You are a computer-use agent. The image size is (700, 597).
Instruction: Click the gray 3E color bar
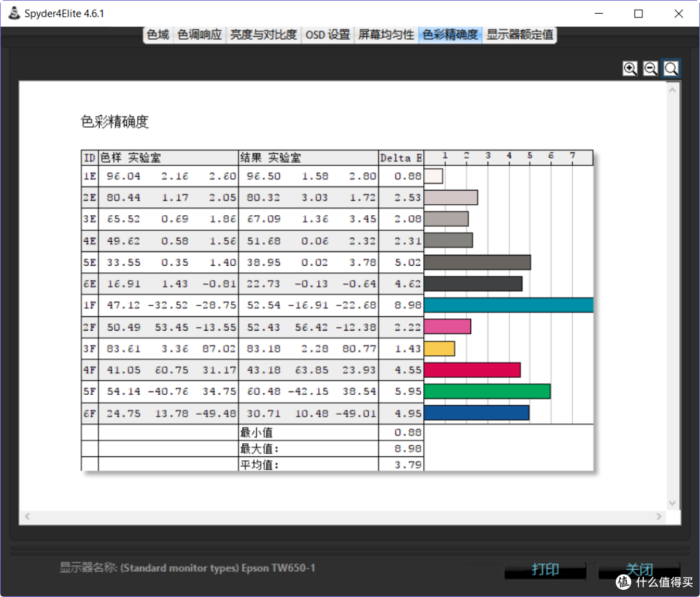(446, 219)
